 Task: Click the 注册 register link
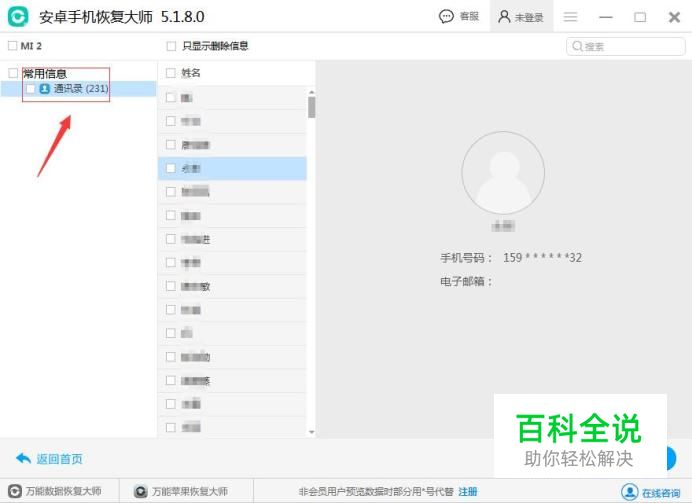[468, 492]
